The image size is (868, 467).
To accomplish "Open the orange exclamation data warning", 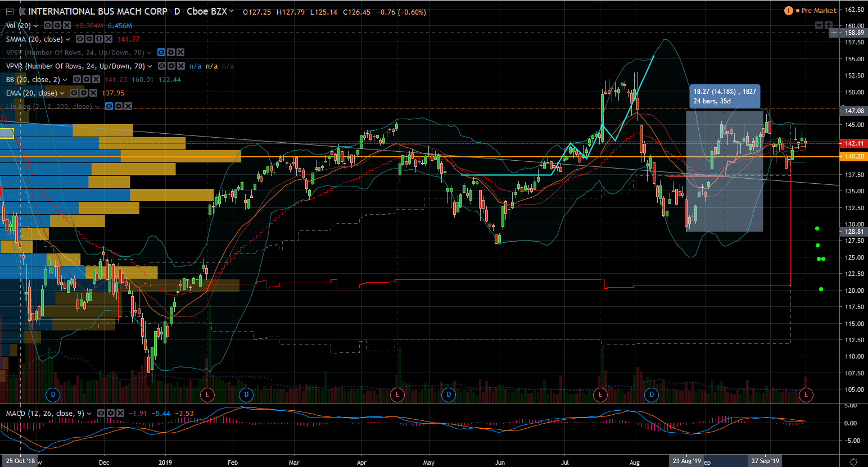I will pos(789,11).
